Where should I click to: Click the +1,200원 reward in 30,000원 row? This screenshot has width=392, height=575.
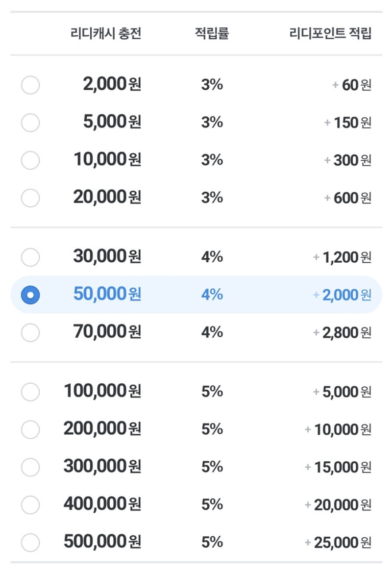coord(342,257)
